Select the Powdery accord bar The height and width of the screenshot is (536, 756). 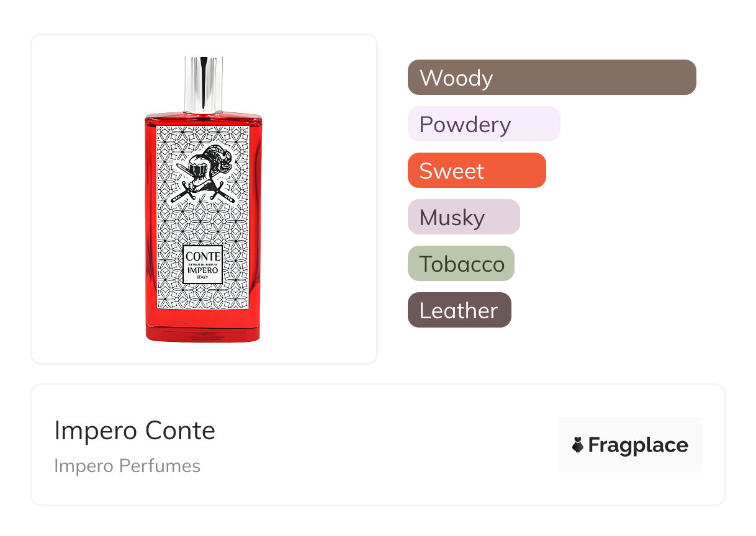tap(484, 124)
